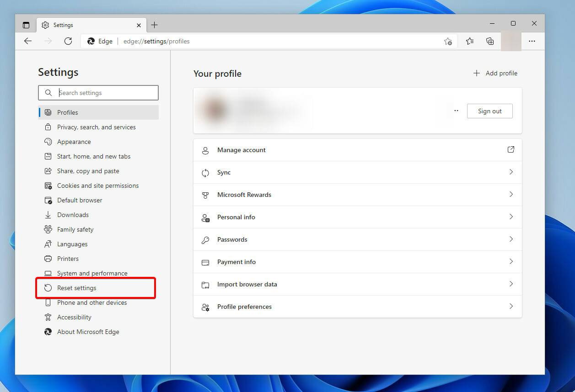Expand the Personal info row
The image size is (575, 392).
coord(357,217)
